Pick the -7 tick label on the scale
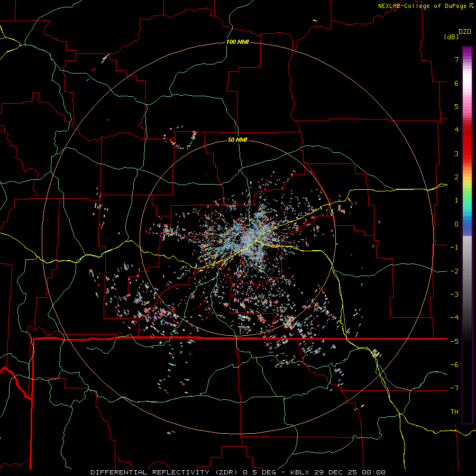 pyautogui.click(x=454, y=388)
